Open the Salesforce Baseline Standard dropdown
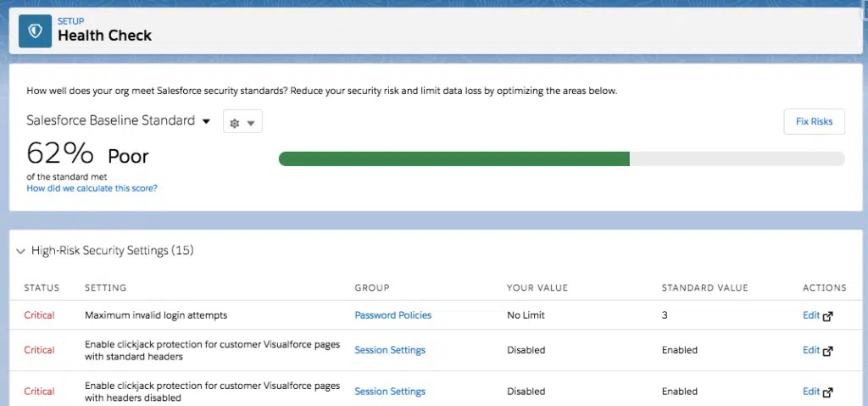This screenshot has height=406, width=868. [x=119, y=120]
